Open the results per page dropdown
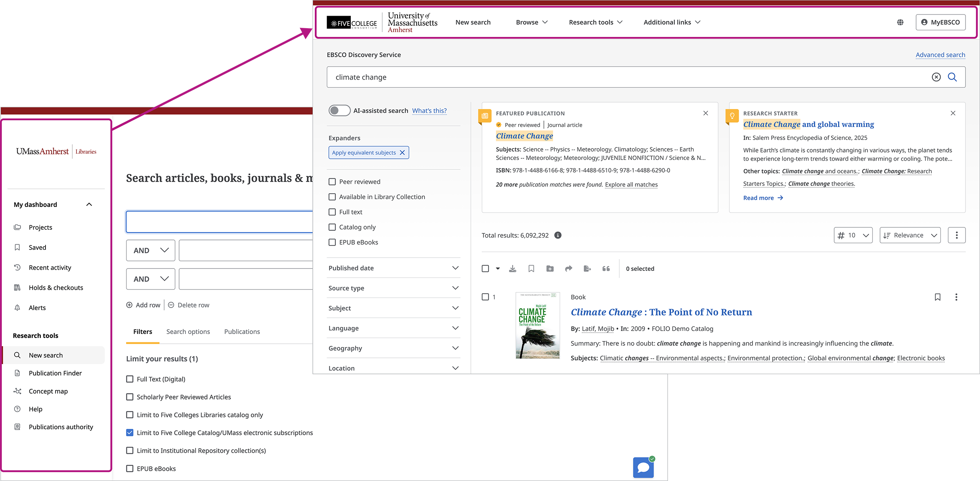The height and width of the screenshot is (481, 980). [853, 235]
